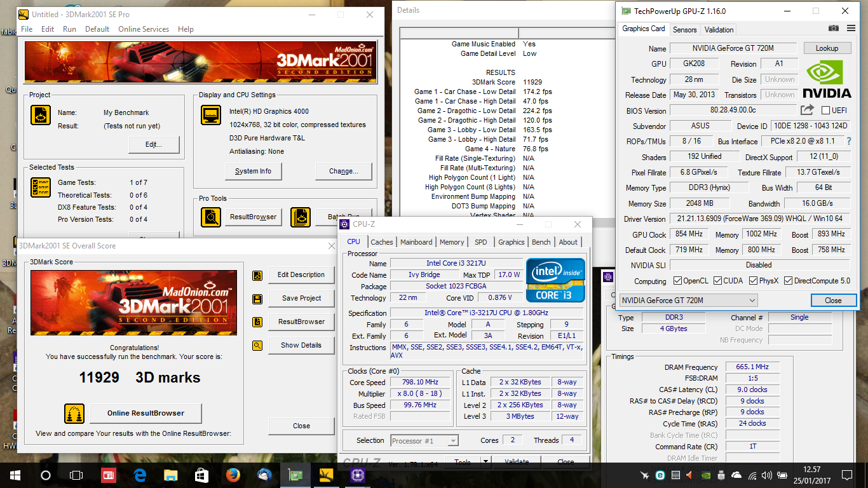Click the System Info button
This screenshot has height=488, width=868.
[253, 171]
